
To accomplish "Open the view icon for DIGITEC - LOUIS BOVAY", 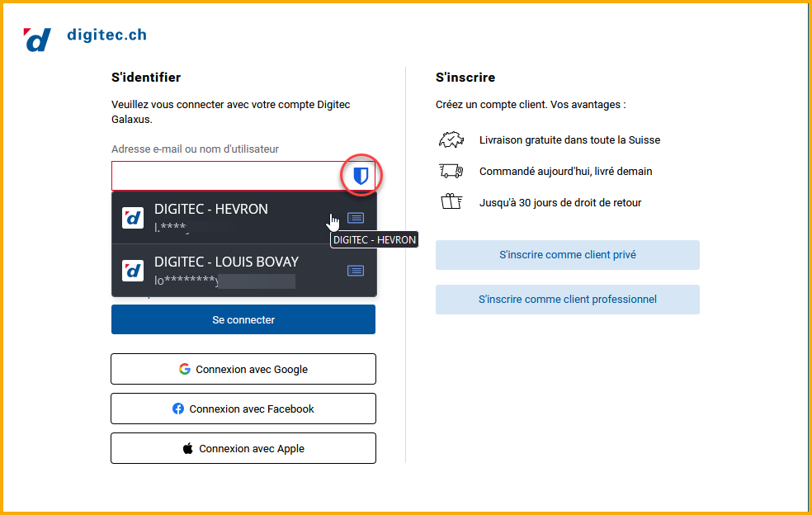I will click(355, 271).
